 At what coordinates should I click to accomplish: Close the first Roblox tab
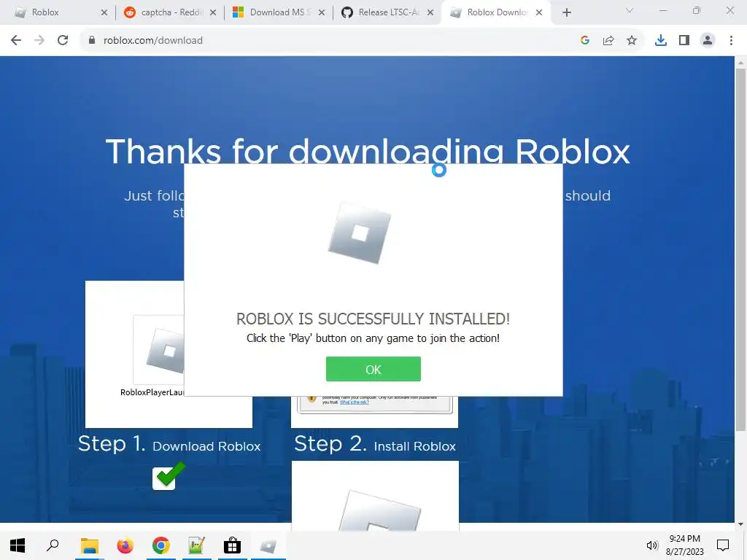pos(104,12)
